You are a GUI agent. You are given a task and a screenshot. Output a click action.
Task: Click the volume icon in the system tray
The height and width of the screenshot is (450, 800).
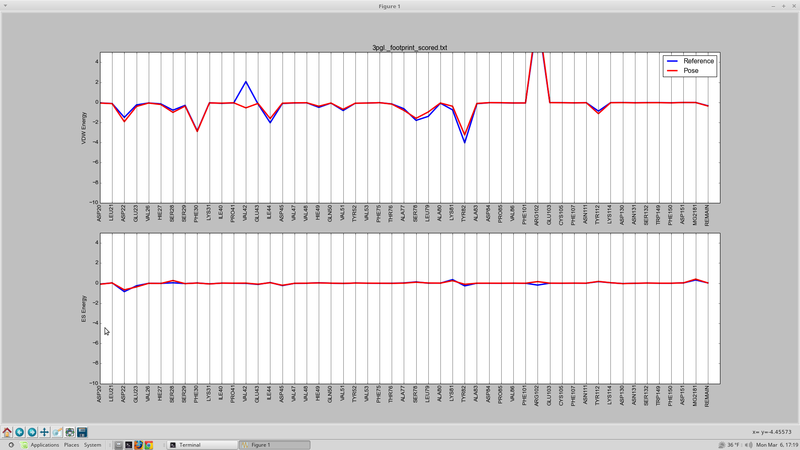pyautogui.click(x=748, y=445)
